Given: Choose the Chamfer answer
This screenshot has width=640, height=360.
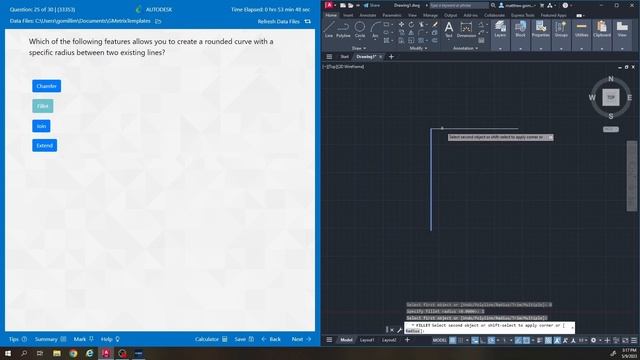Looking at the screenshot, I should [47, 86].
